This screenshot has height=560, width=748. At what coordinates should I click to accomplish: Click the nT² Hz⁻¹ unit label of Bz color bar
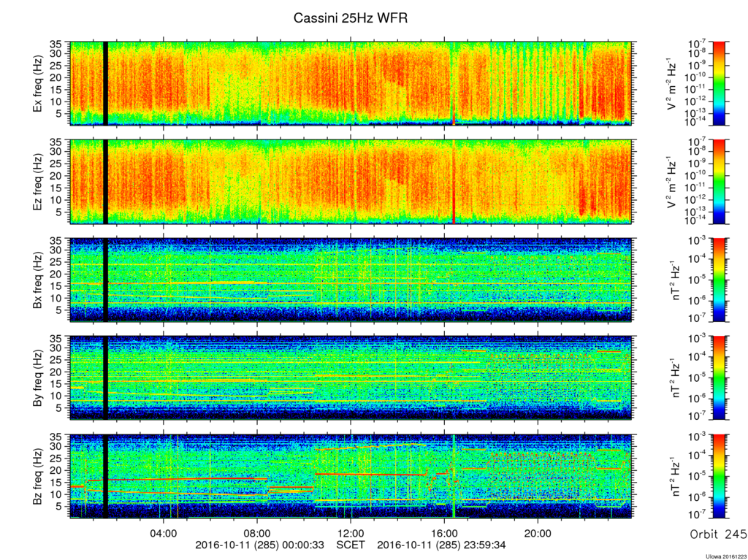(x=676, y=476)
